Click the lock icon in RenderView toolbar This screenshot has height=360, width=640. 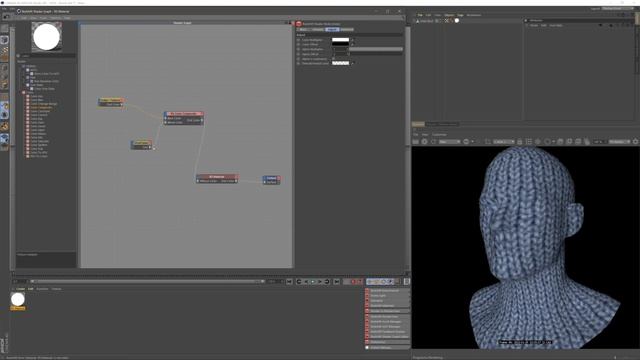(520, 142)
